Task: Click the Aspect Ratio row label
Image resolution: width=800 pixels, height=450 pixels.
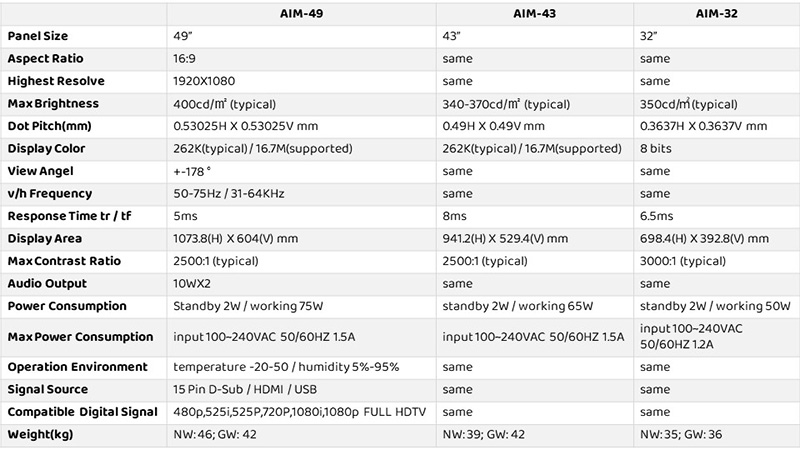Action: click(x=44, y=59)
